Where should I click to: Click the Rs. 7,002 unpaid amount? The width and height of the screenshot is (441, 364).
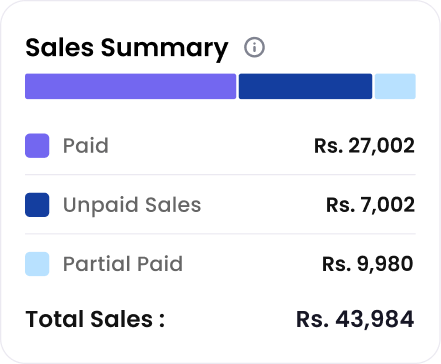click(x=370, y=205)
